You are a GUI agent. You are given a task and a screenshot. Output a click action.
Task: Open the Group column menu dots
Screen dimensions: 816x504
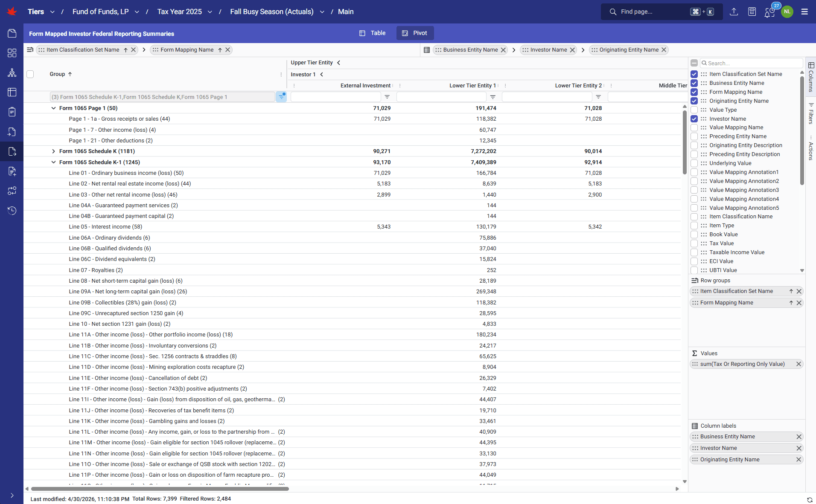point(281,75)
